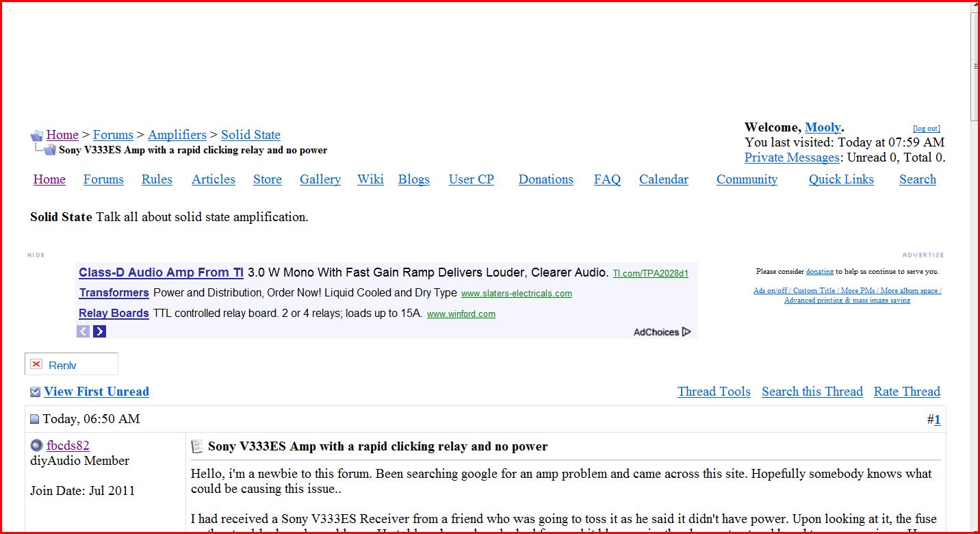Click the donating link
This screenshot has height=534, width=980.
click(820, 272)
